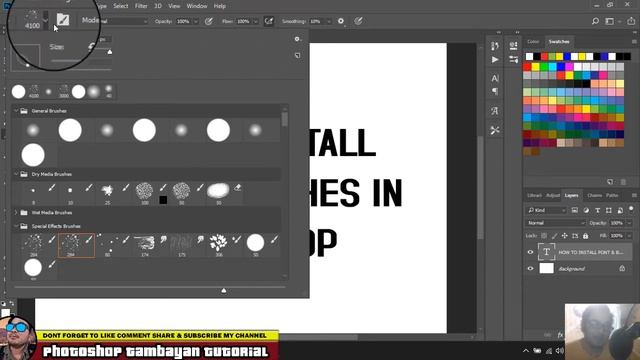The width and height of the screenshot is (640, 360).
Task: Switch to the Swatches tab
Action: click(559, 42)
